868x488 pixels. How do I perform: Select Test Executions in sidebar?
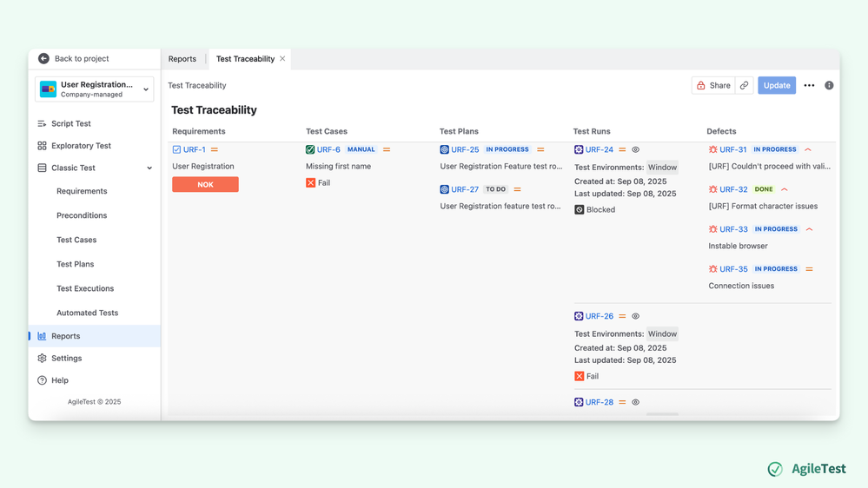point(85,288)
